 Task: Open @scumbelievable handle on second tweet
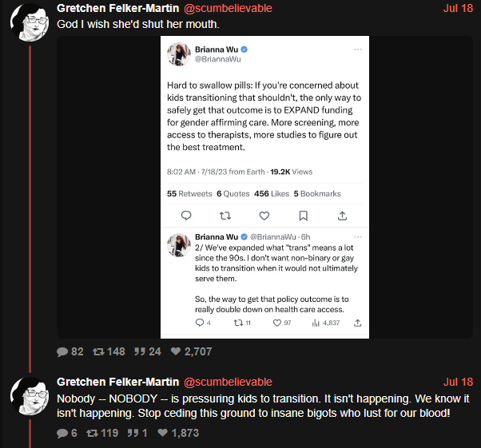[228, 382]
